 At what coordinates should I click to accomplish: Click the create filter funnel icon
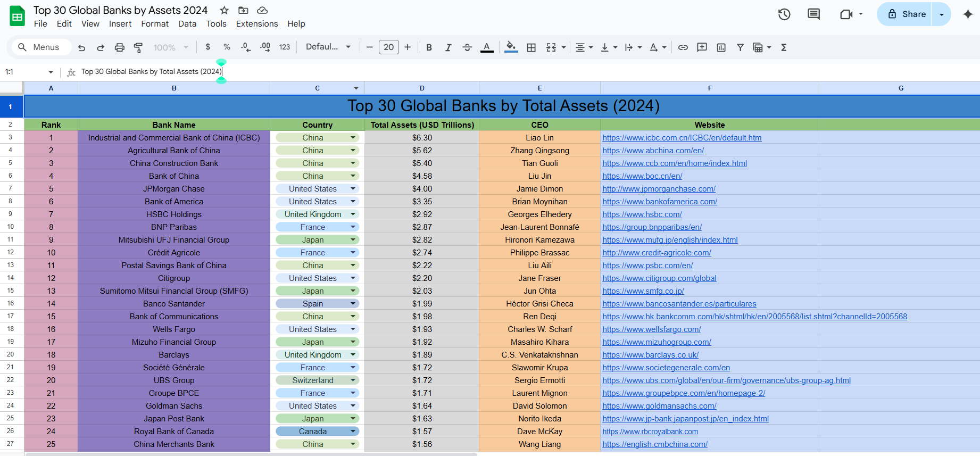pyautogui.click(x=740, y=47)
